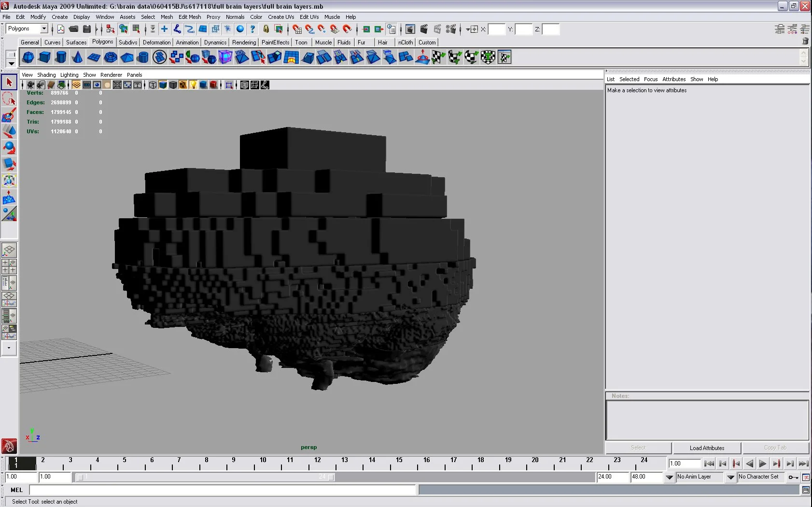The height and width of the screenshot is (507, 812).
Task: Open the Polygons menu set dropdown
Action: (x=44, y=29)
